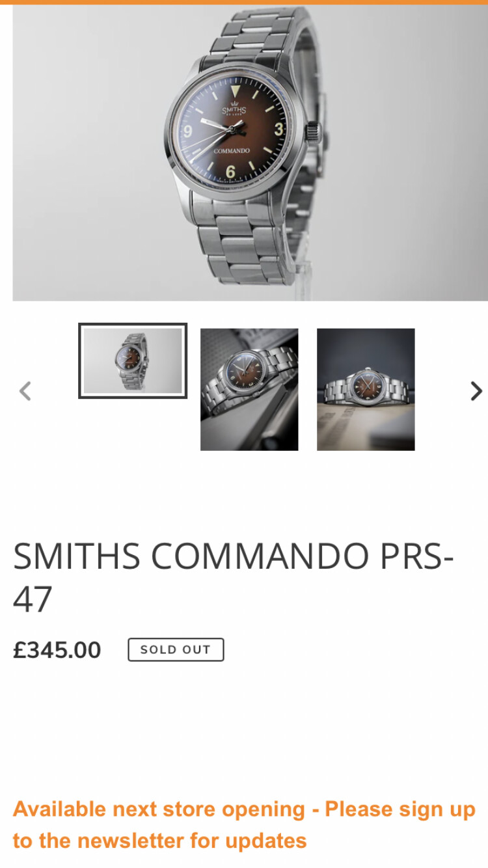Click the orange bar at the top of the page
The image size is (488, 868).
(x=244, y=2)
